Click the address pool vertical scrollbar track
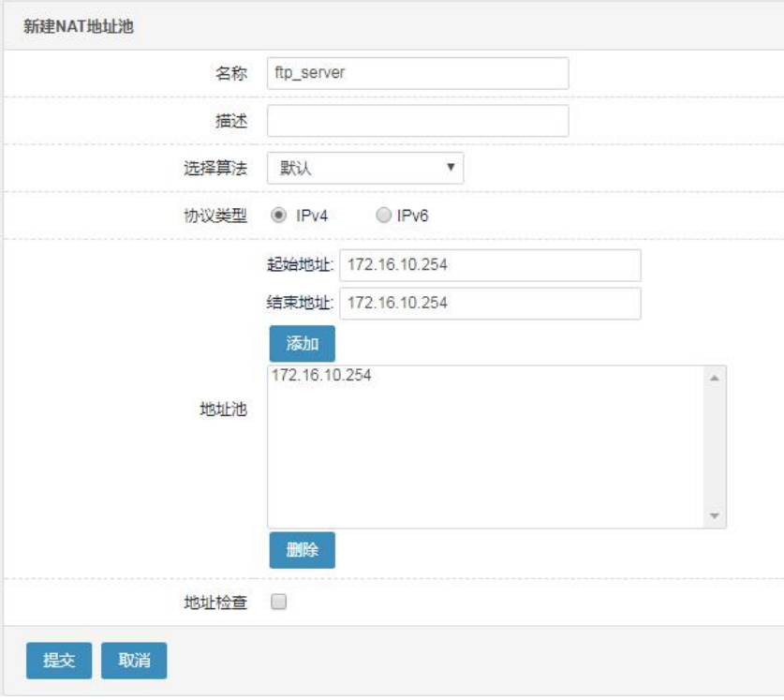The height and width of the screenshot is (700, 784). pos(715,447)
